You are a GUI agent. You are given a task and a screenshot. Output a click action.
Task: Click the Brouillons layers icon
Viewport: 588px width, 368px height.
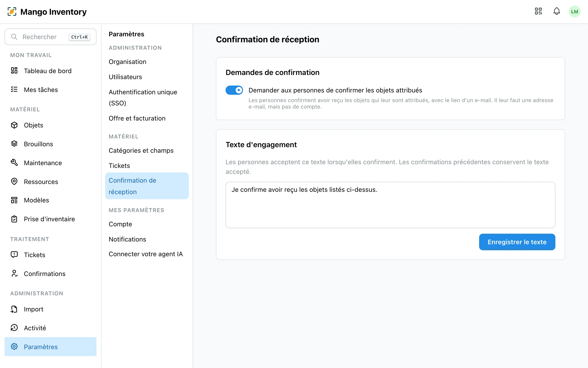coord(14,144)
